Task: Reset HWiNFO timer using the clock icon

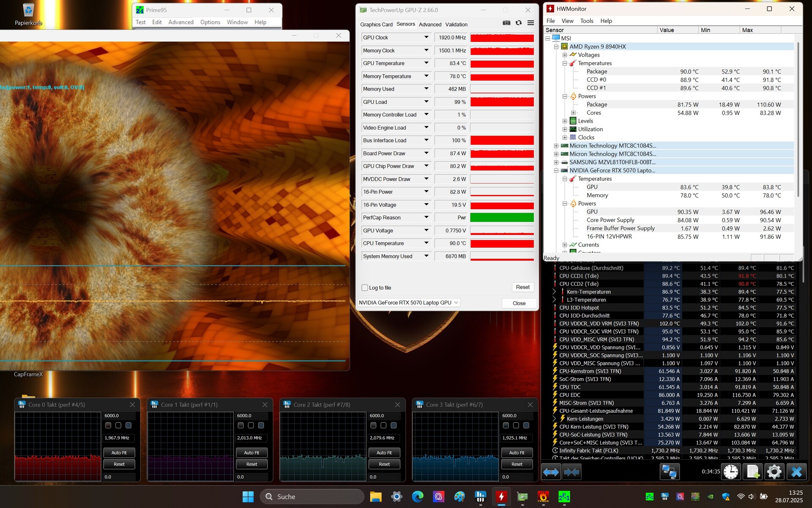Action: pos(731,472)
